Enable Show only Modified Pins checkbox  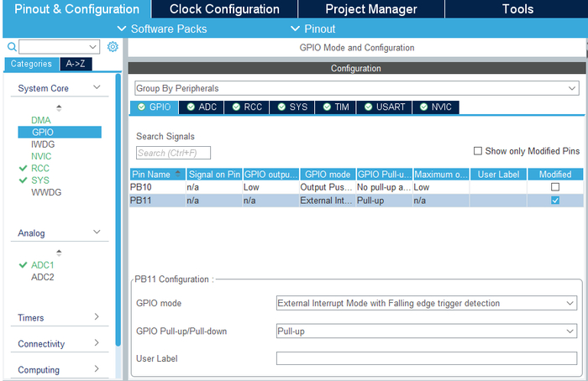[478, 151]
